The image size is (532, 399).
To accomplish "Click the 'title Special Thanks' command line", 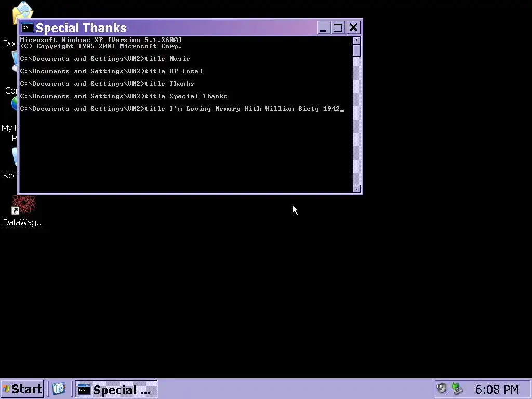I will point(124,96).
